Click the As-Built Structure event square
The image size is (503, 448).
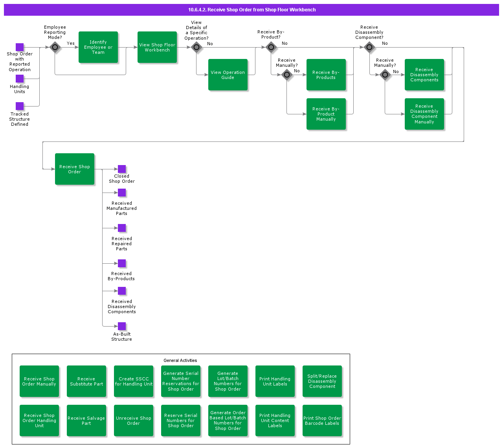click(x=122, y=326)
